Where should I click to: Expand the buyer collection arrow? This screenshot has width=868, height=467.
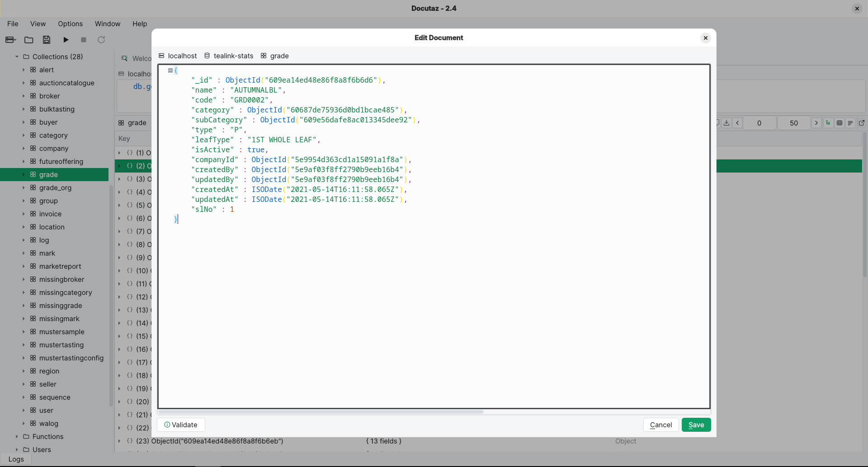[x=24, y=122]
